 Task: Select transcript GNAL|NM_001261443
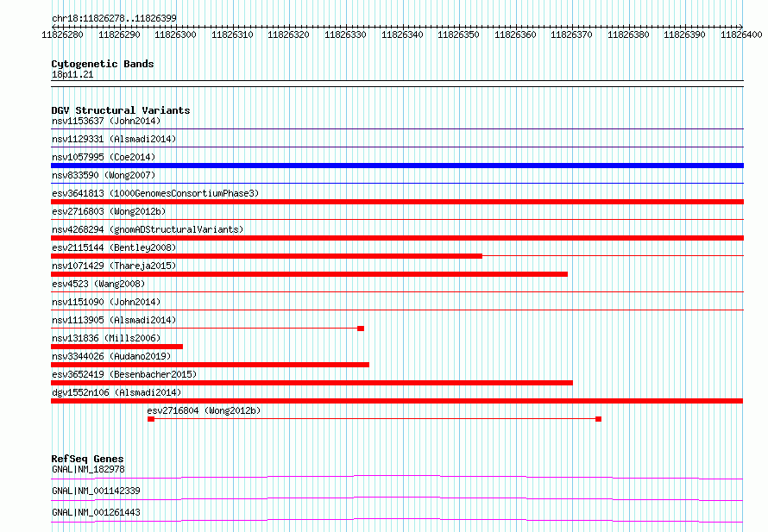pos(96,512)
